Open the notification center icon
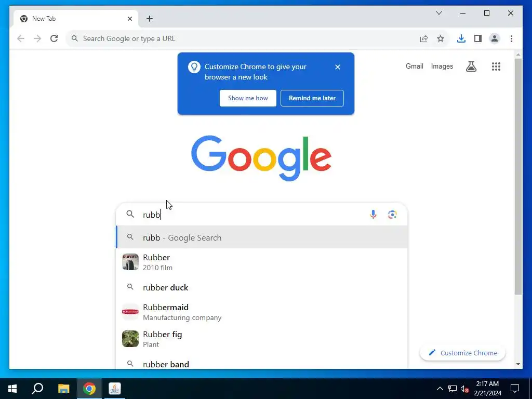Image resolution: width=532 pixels, height=399 pixels. (x=515, y=389)
